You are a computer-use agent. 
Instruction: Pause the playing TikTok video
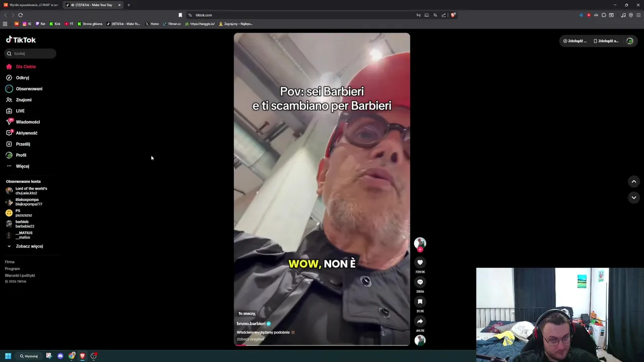point(322,189)
